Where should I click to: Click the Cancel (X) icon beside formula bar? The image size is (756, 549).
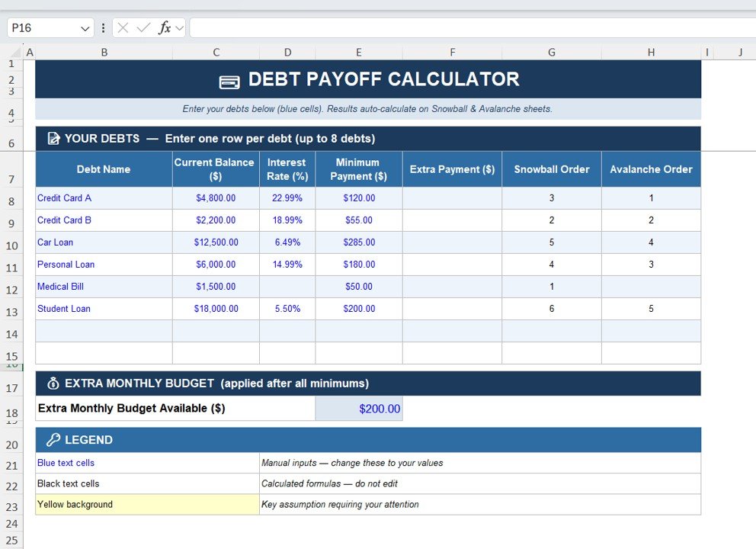coord(122,27)
